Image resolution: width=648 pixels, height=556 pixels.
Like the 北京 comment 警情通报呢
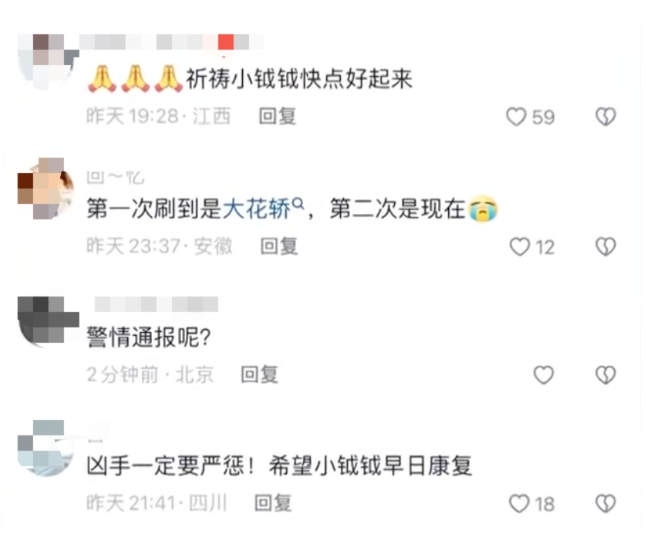coord(543,375)
